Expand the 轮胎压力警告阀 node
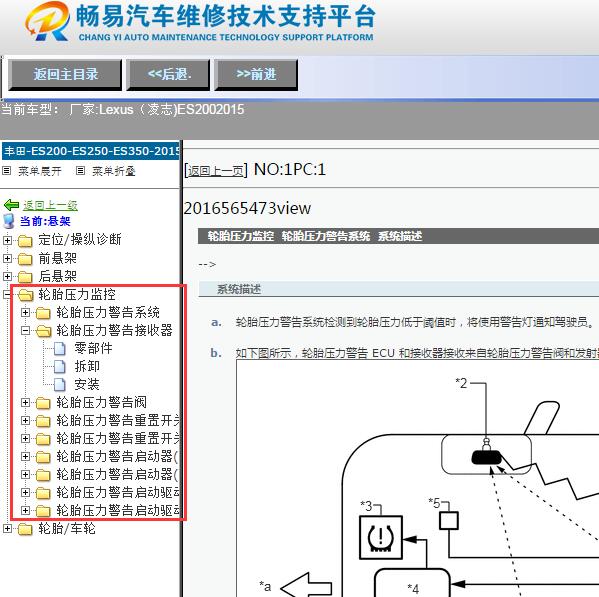Screen dimensions: 599x597 coord(26,402)
